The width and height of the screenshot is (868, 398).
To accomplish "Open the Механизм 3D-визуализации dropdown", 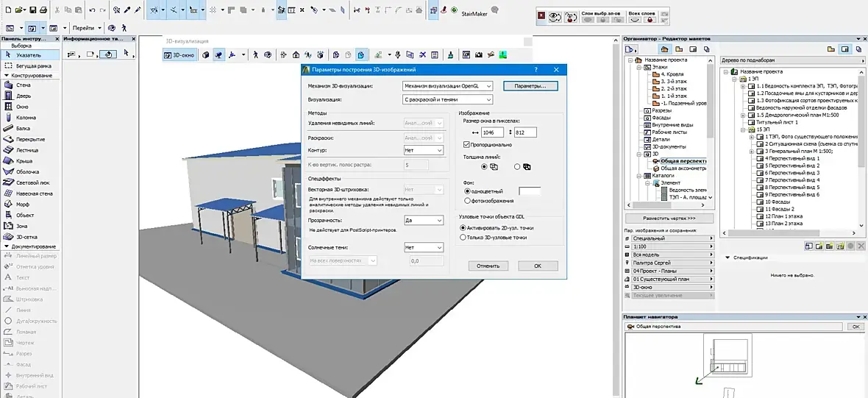I will tap(447, 86).
